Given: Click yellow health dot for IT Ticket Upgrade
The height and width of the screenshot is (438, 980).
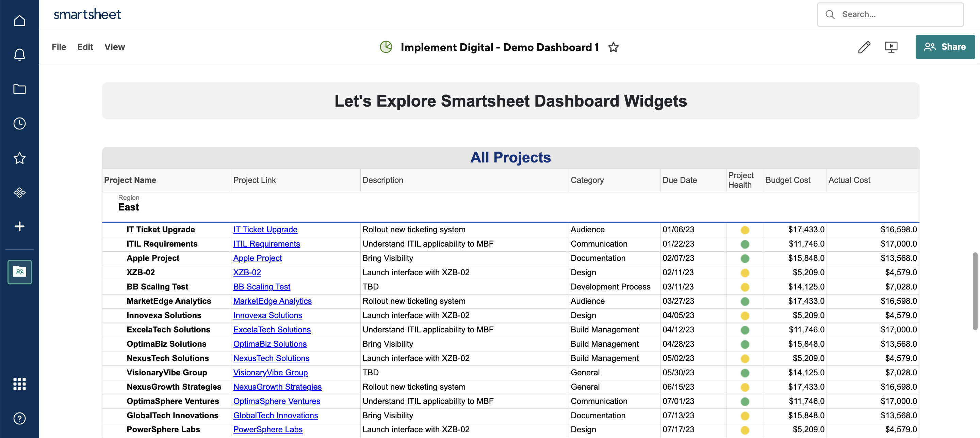Looking at the screenshot, I should click(745, 230).
